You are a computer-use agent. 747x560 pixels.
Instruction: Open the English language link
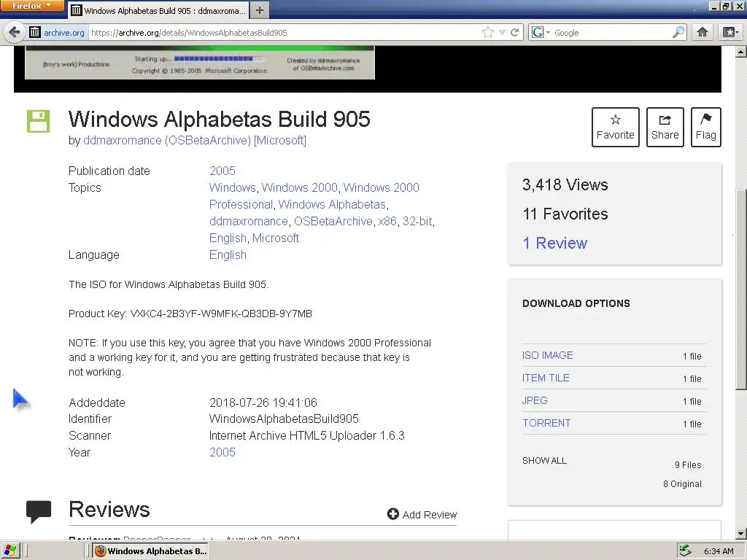coord(228,254)
